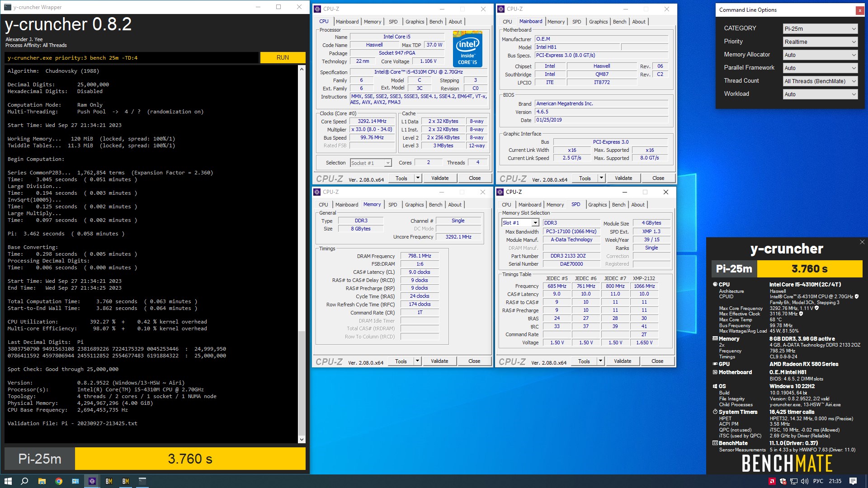The width and height of the screenshot is (868, 488).
Task: Click the Motherboard icon in BenchMate panel
Action: click(x=715, y=372)
